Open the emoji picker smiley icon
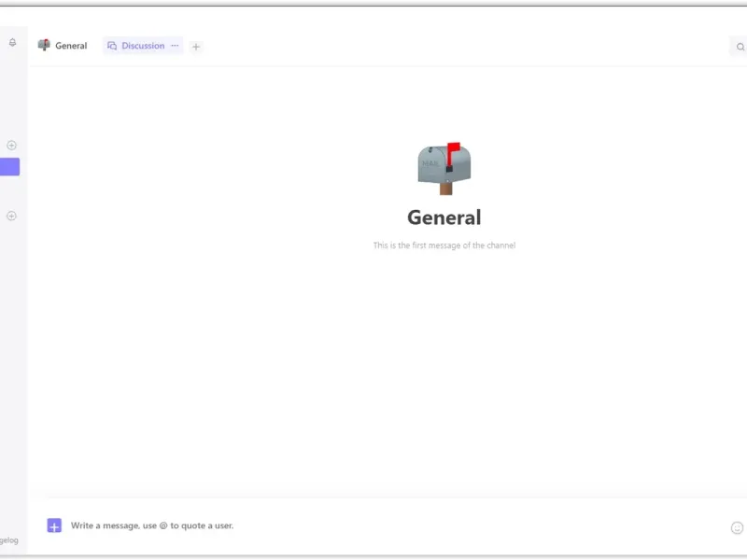The height and width of the screenshot is (560, 747). click(737, 527)
